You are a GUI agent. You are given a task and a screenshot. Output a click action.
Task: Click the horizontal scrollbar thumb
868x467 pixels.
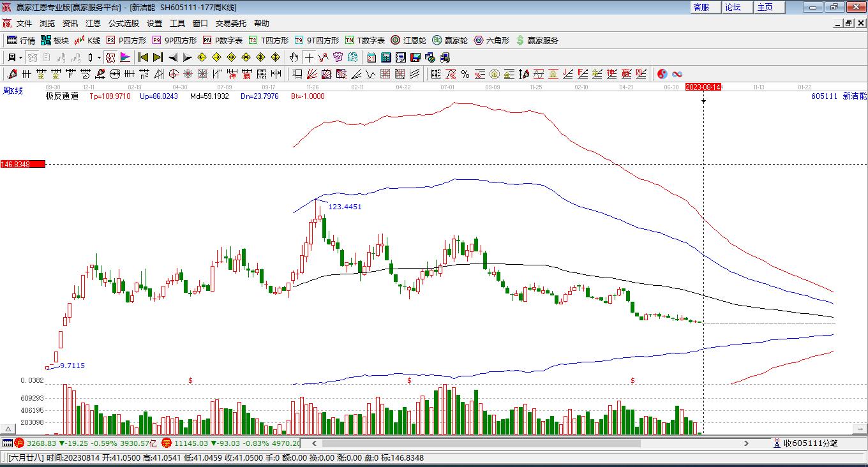click(x=481, y=443)
